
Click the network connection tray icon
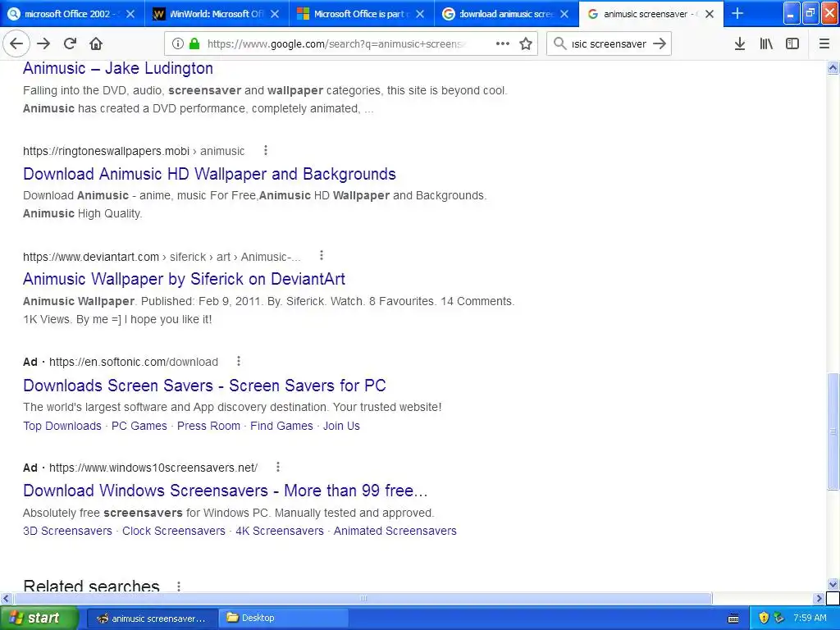tap(778, 618)
